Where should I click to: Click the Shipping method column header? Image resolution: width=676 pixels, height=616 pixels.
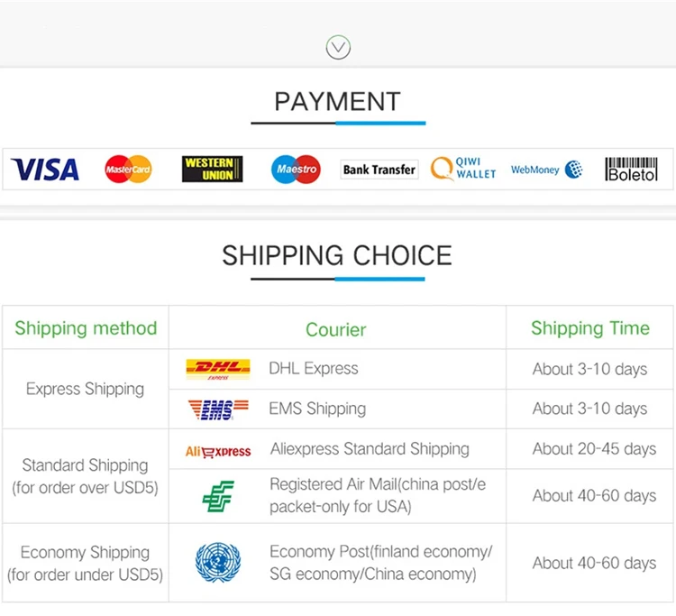(x=86, y=328)
